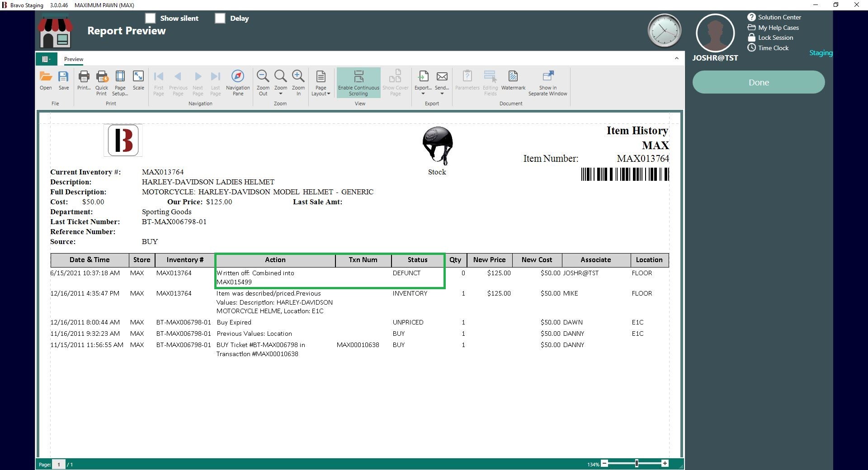This screenshot has height=470, width=868.
Task: Click the item barcode image
Action: click(x=625, y=174)
